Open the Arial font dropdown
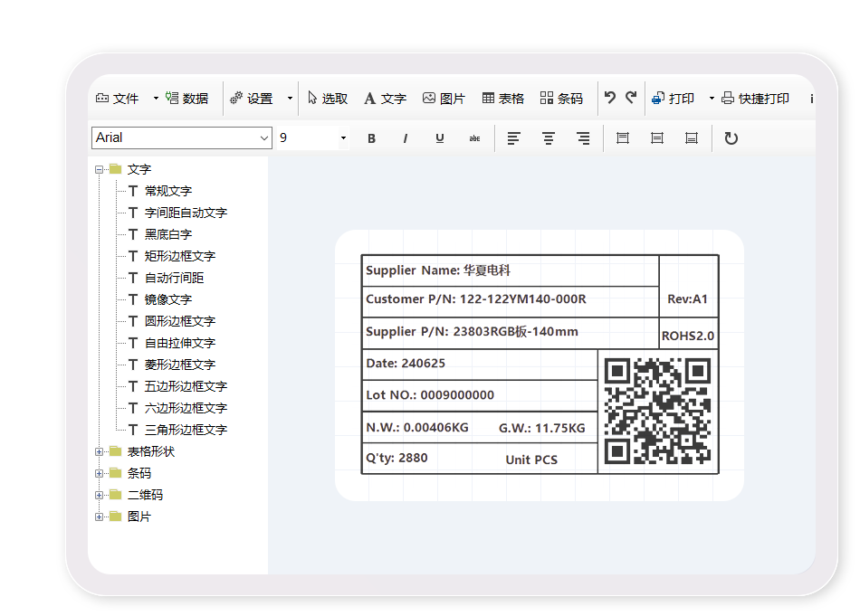This screenshot has width=860, height=616. tap(264, 138)
